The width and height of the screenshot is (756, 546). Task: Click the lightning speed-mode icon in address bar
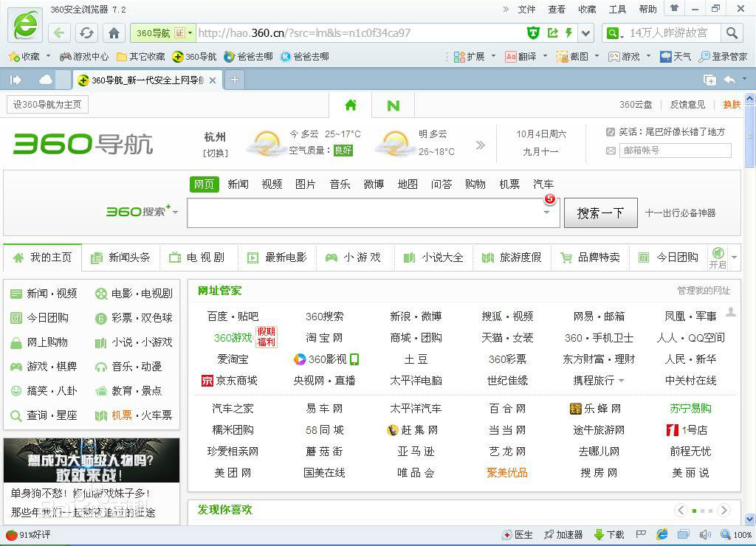568,32
